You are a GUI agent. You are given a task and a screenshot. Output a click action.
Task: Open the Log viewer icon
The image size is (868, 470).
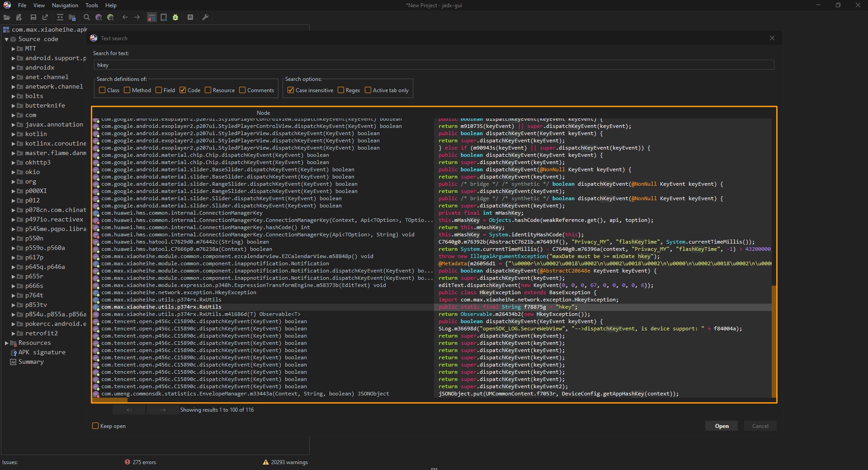[x=190, y=17]
